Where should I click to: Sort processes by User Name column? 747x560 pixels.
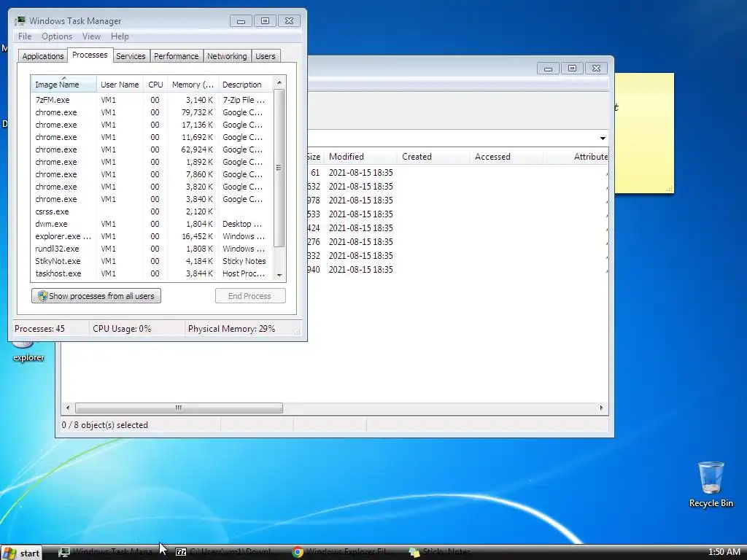[x=120, y=85]
